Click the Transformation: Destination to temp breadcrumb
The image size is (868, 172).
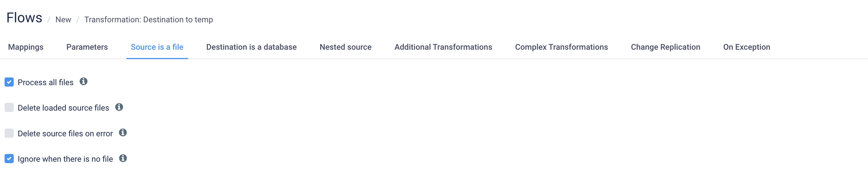click(149, 20)
